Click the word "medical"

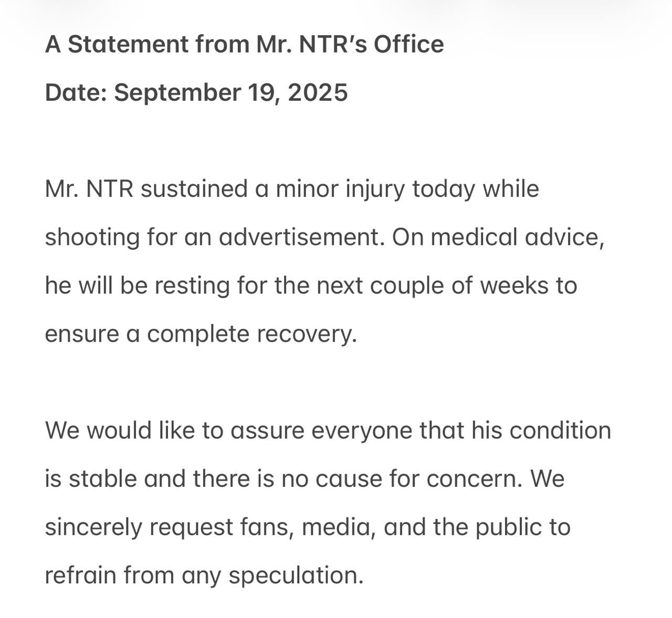point(474,238)
